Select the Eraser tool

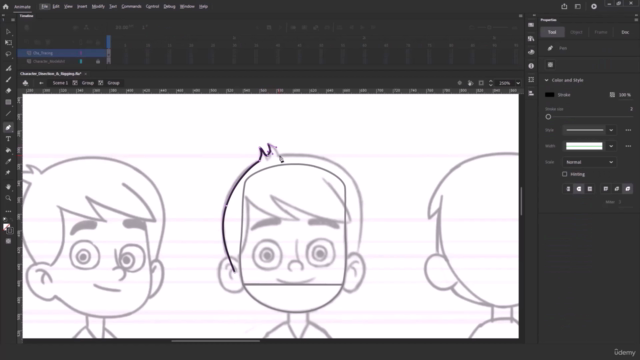point(8,91)
